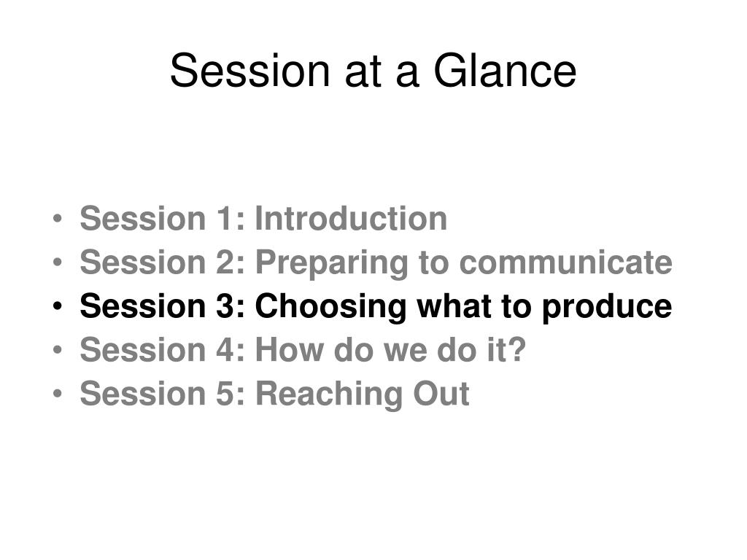Image resolution: width=747 pixels, height=560 pixels.
Task: Select the word 'Glance' in the title
Action: [x=505, y=71]
